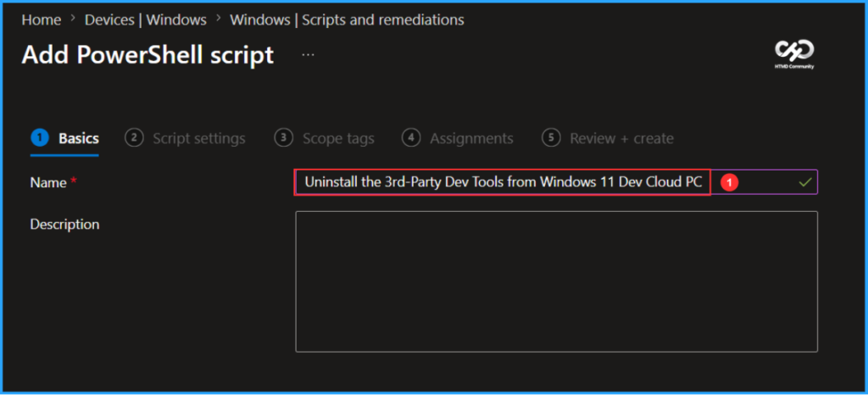868x395 pixels.
Task: Click the step 1 circle icon for Basics
Action: (40, 138)
